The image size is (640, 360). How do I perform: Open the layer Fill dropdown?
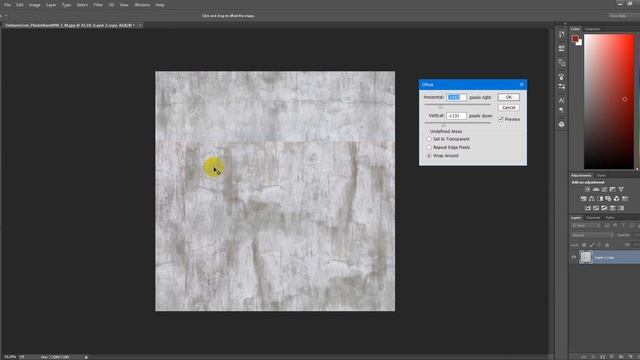click(636, 245)
